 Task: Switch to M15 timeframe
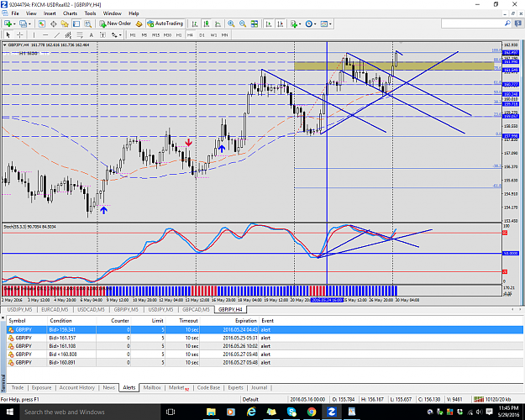tap(155, 34)
